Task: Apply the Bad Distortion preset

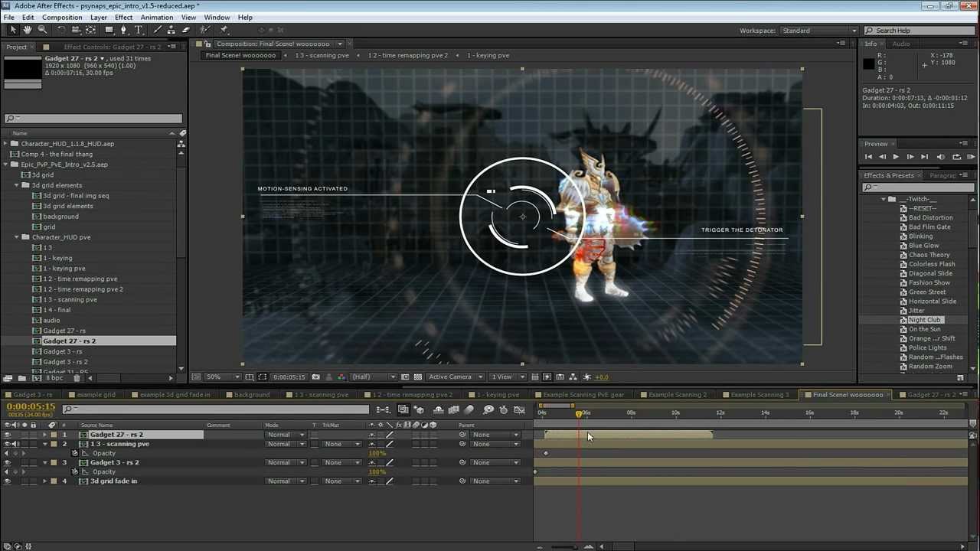Action: click(x=930, y=217)
